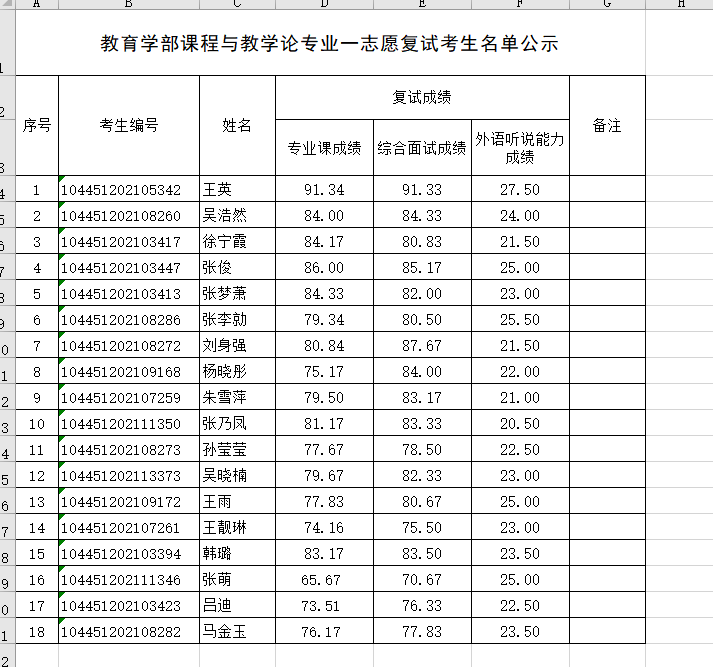The height and width of the screenshot is (667, 713).
Task: Select column B header
Action: click(x=128, y=4)
